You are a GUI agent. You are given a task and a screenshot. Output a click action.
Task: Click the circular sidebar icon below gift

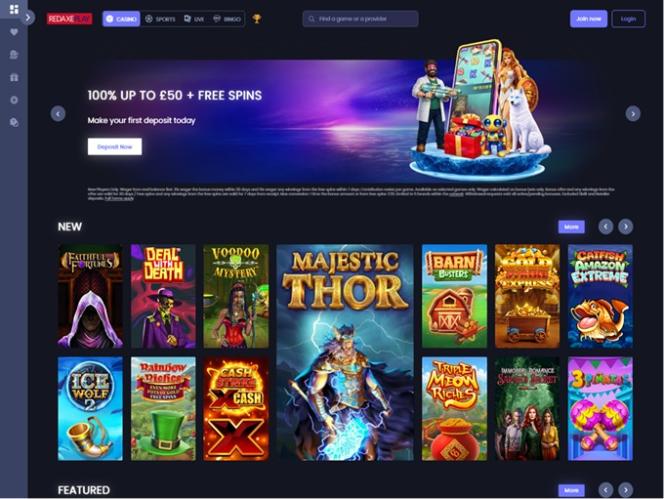[14, 100]
